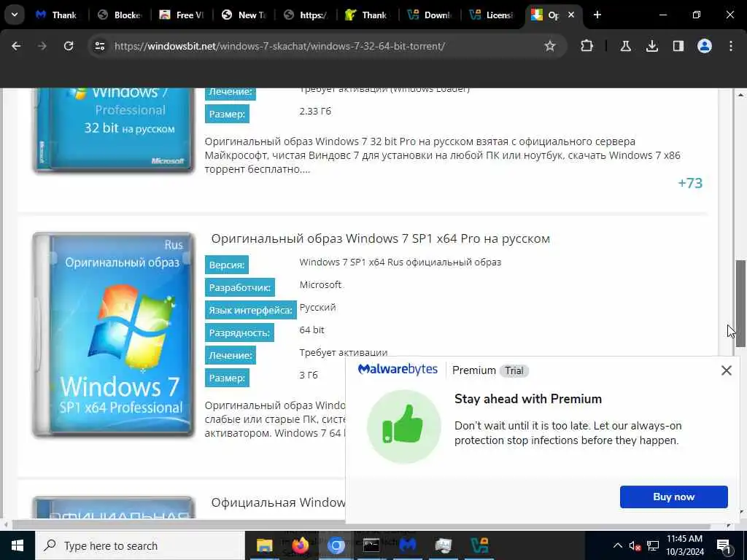Click the Malwarebytes logo in popup

398,370
